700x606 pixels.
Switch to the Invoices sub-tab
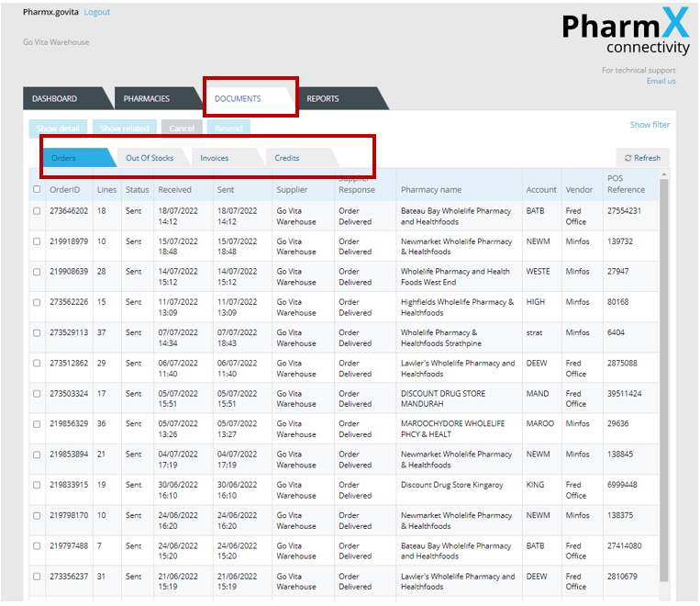pos(215,158)
